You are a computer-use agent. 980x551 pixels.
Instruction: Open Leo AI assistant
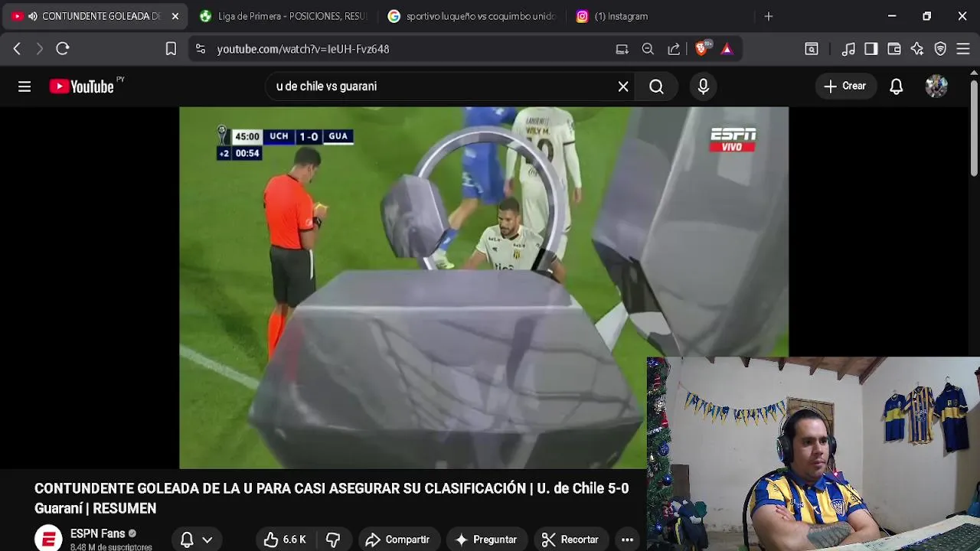[x=917, y=49]
